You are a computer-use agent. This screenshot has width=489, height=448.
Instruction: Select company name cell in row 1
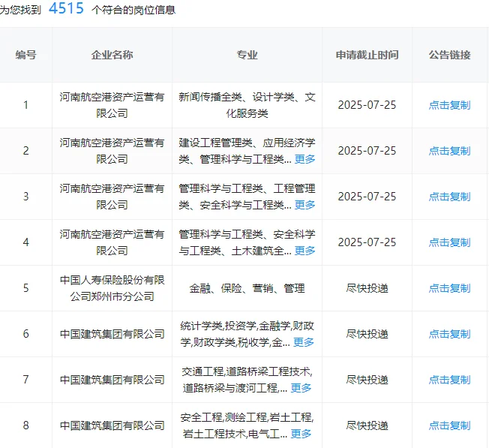pos(112,105)
